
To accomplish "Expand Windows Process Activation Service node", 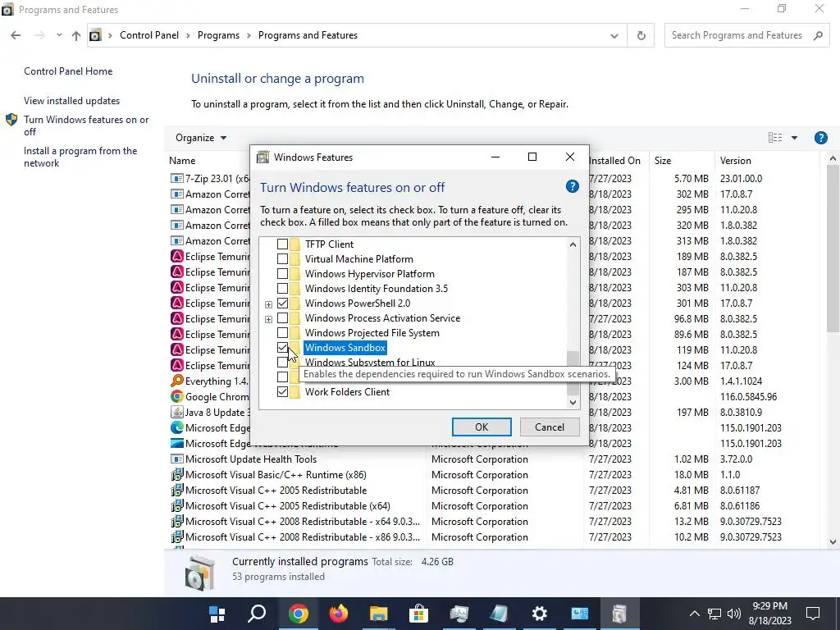I will 268,319.
